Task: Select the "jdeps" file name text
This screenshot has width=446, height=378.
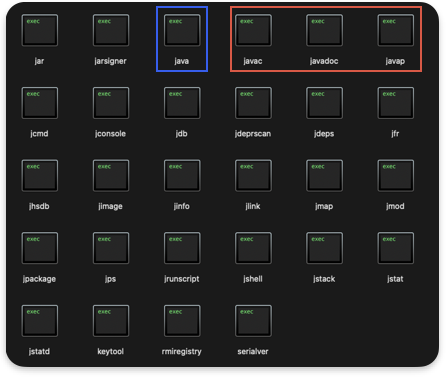Action: tap(324, 134)
